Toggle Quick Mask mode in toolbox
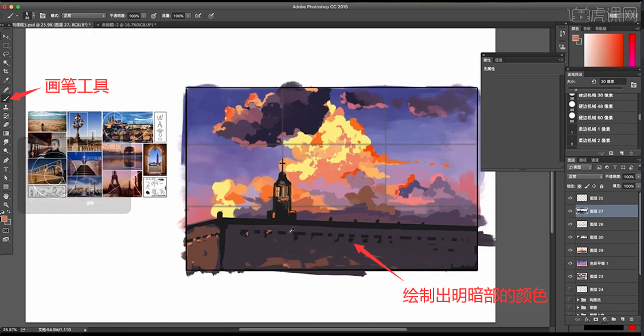The image size is (644, 336). (x=6, y=231)
